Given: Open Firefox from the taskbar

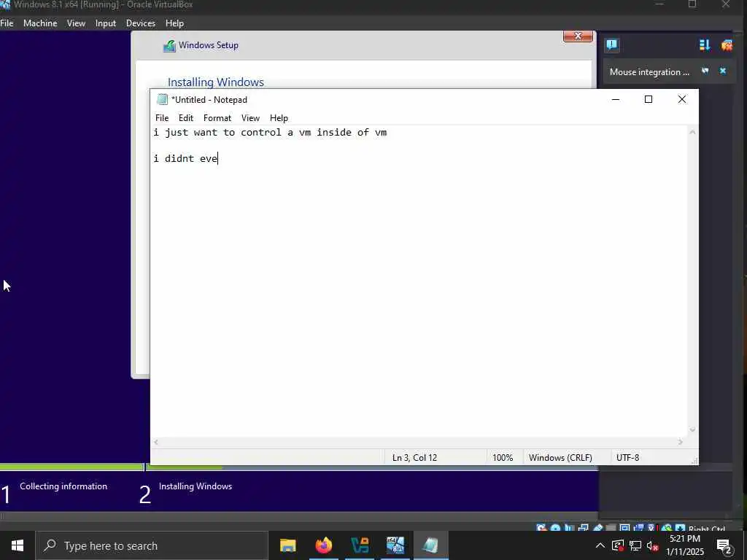Looking at the screenshot, I should 323,545.
